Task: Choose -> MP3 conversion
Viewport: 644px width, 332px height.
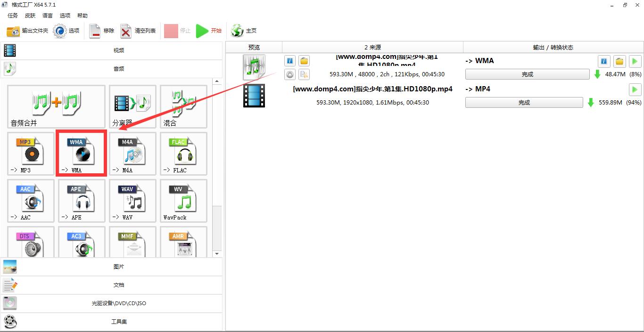Action: (x=31, y=154)
